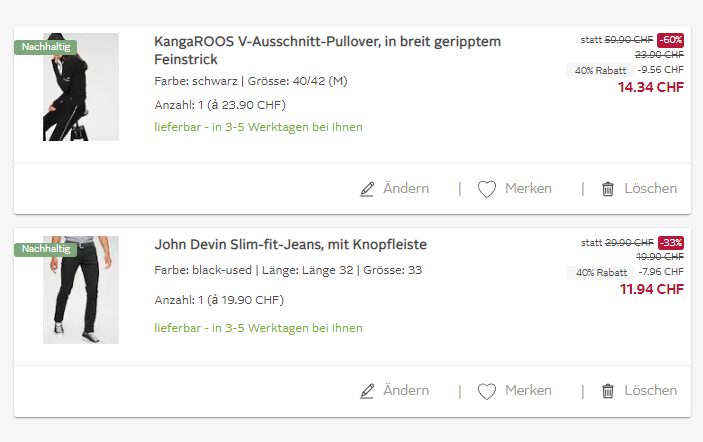Click the 40% Rabatt label on pullover
Screen dimensions: 703x442
tap(598, 70)
